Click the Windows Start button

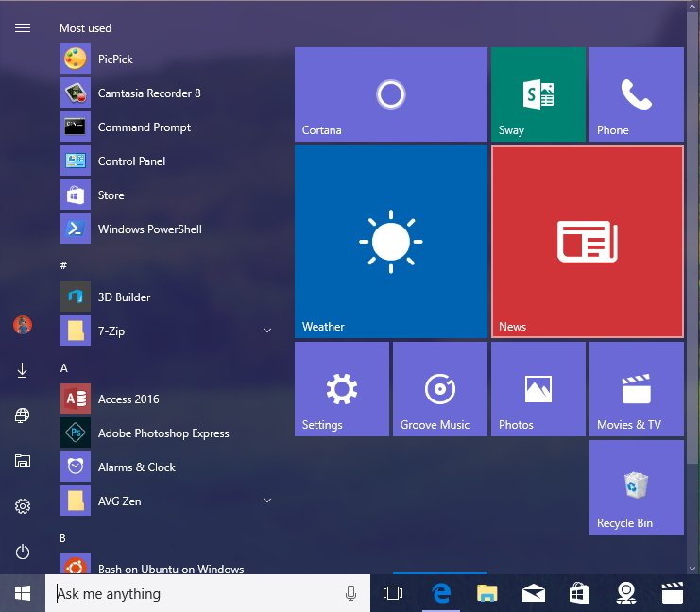(23, 593)
